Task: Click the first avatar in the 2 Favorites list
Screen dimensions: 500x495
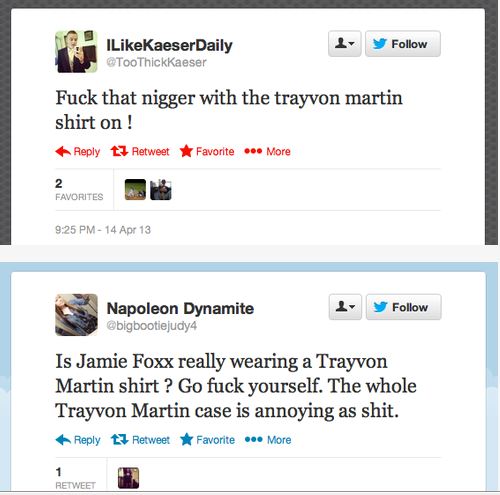Action: [x=135, y=190]
